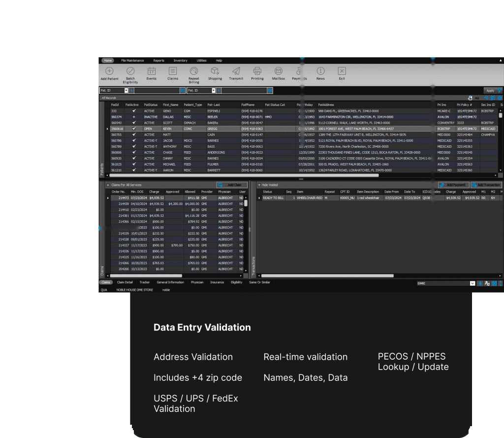This screenshot has width=504, height=438.
Task: Click the blue chart icon beside the DME dropdown
Action: click(x=494, y=283)
